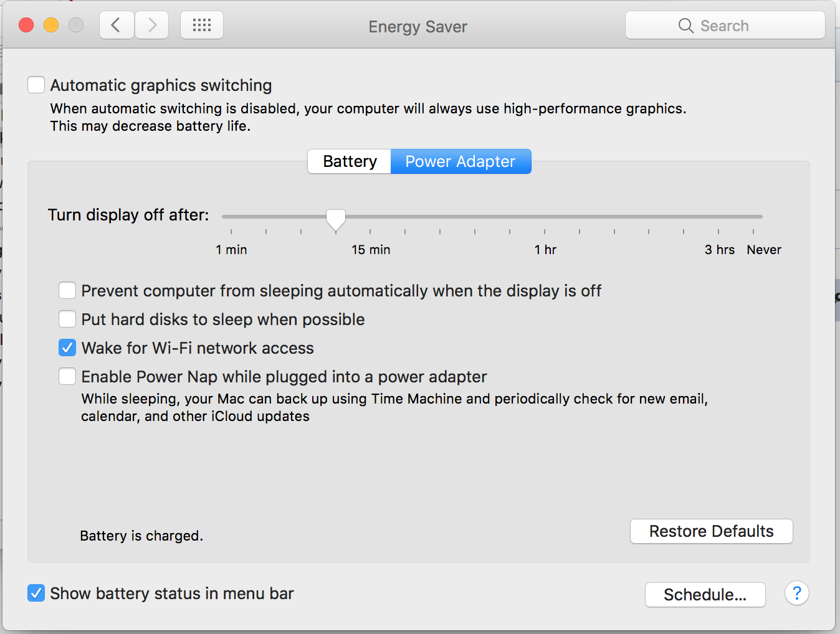Uncheck Wake for Wi-Fi network access
The height and width of the screenshot is (634, 840).
pyautogui.click(x=67, y=348)
